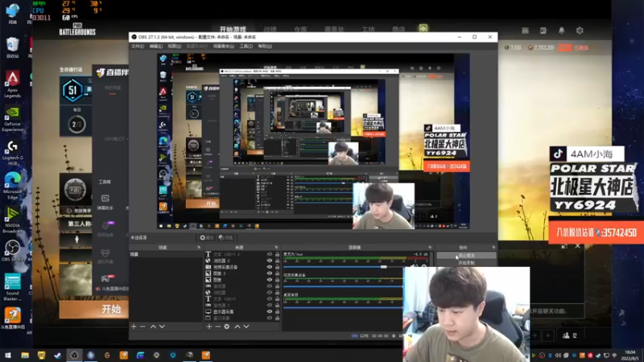Screen dimensions: 644x362
Task: Click the level 51 survival pass badge
Action: click(x=72, y=90)
